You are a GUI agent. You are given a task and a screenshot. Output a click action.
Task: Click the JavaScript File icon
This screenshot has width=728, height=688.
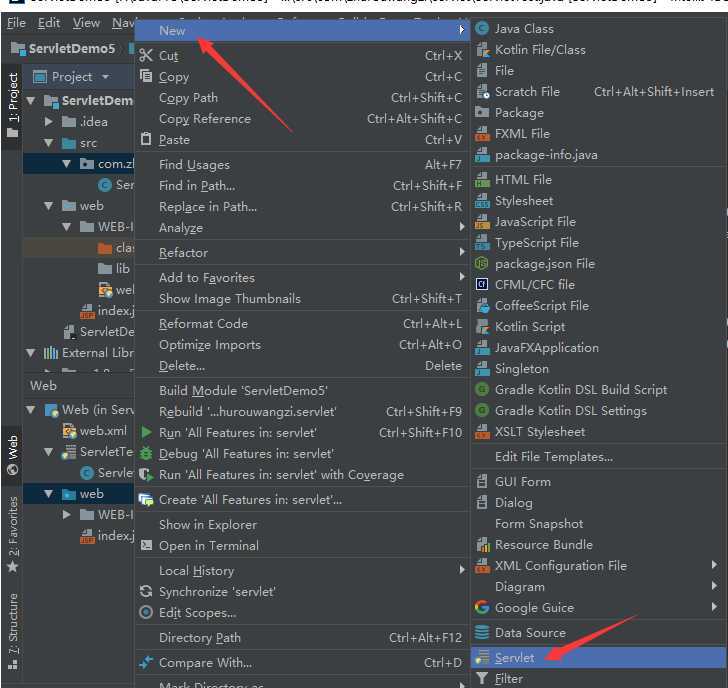pyautogui.click(x=482, y=221)
